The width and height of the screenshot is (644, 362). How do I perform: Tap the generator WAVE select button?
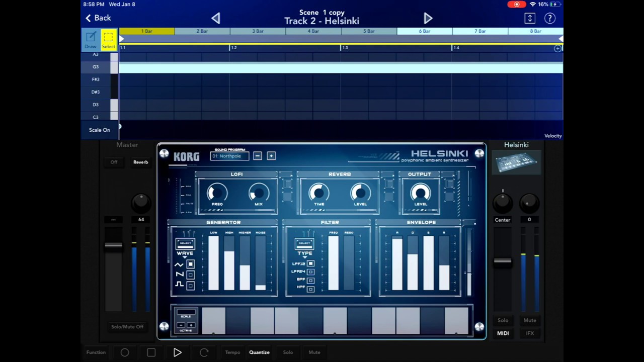click(185, 243)
